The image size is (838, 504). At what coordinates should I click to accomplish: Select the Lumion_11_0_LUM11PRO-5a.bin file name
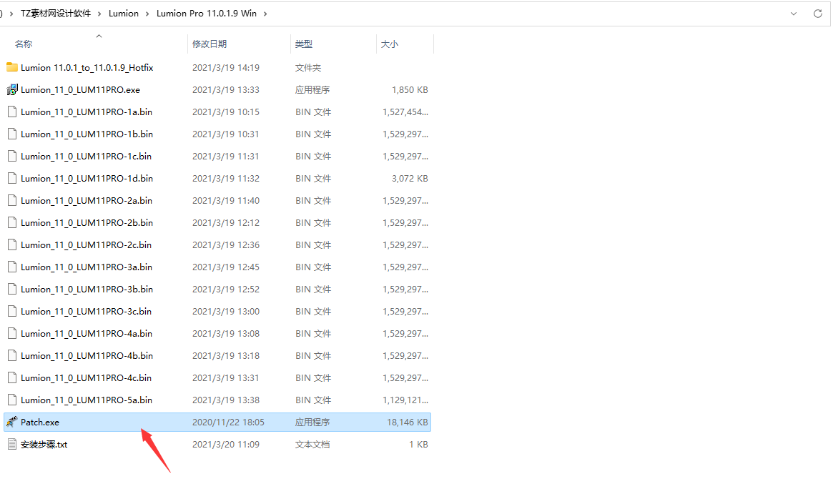[87, 400]
